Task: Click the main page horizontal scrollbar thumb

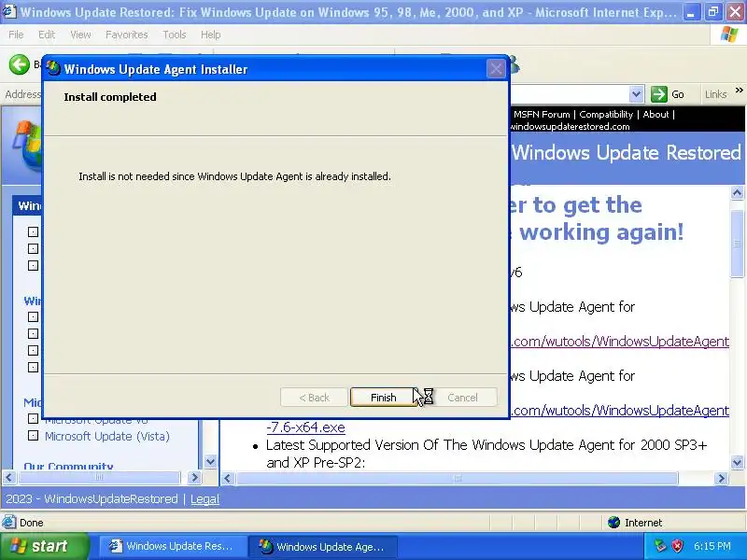Action: coord(458,478)
